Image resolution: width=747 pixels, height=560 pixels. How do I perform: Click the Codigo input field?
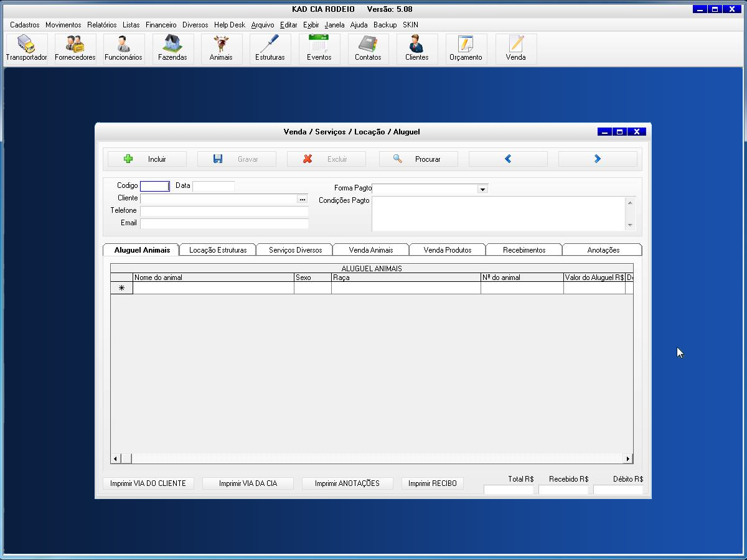coord(155,186)
